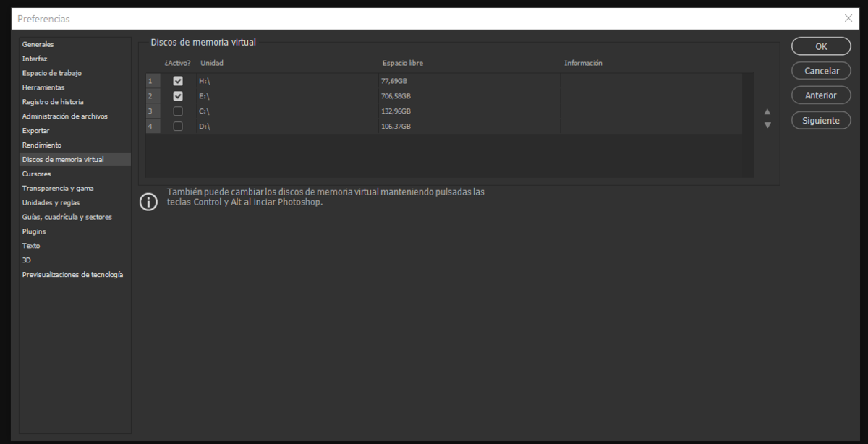Image resolution: width=868 pixels, height=444 pixels.
Task: Advance to next section with Siguiente
Action: click(821, 121)
